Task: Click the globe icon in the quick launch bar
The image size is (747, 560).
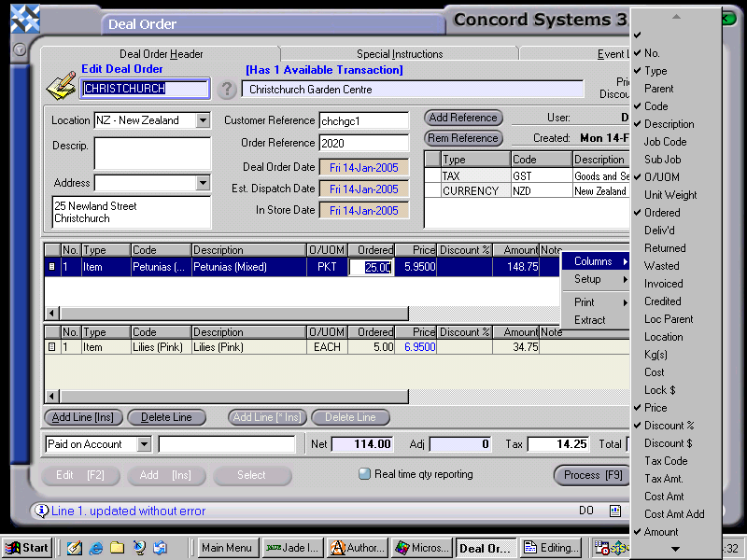Action: (139, 548)
